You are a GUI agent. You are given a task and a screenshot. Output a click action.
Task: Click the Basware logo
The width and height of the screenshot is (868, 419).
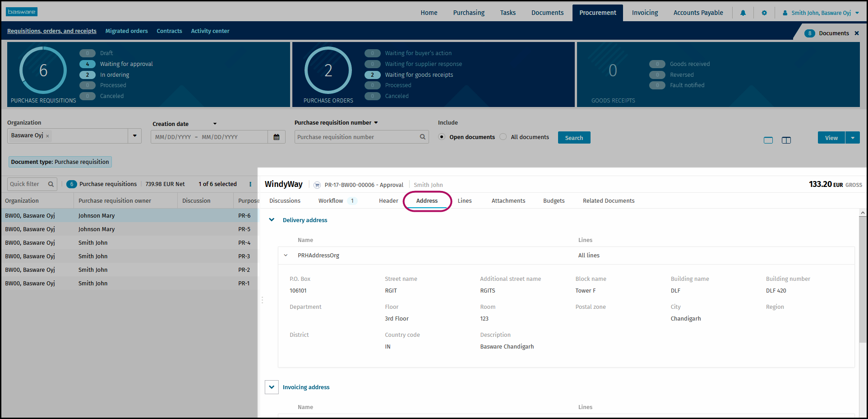coord(22,12)
